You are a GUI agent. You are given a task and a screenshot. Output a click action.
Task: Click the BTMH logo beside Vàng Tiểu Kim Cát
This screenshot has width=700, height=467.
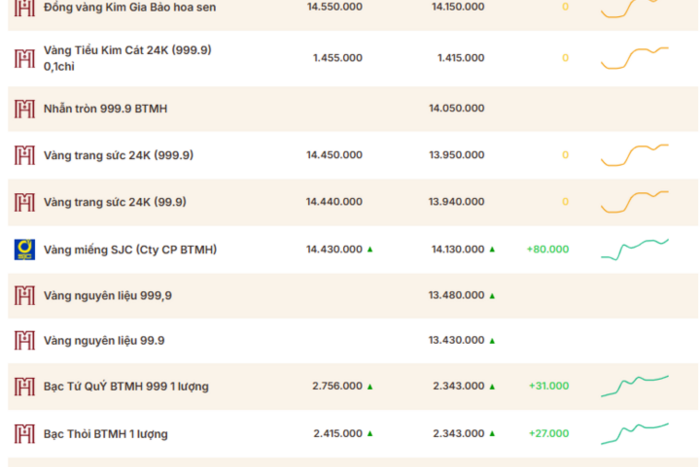pos(25,58)
